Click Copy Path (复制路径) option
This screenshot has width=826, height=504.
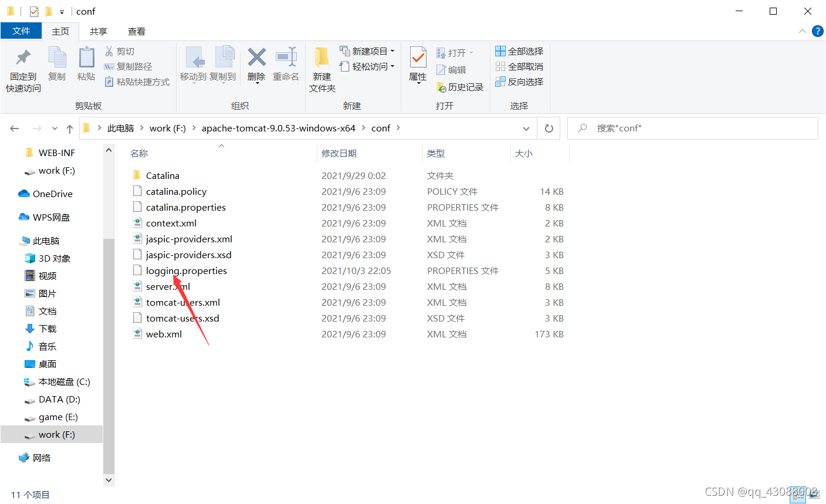coord(128,66)
